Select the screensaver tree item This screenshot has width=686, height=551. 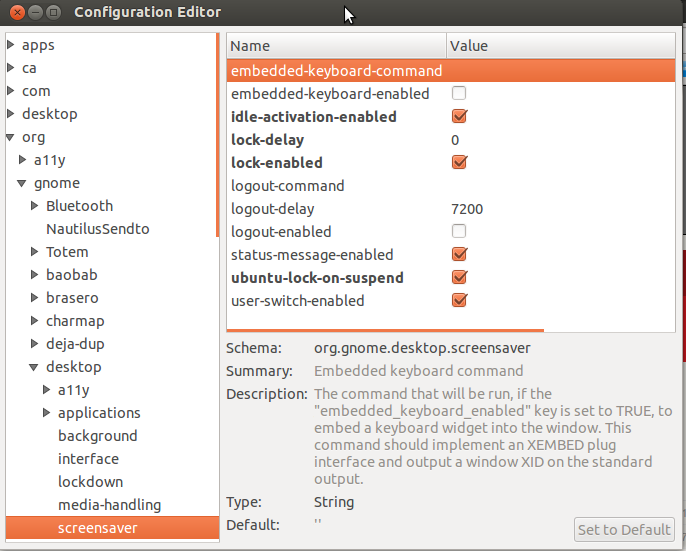click(x=112, y=528)
